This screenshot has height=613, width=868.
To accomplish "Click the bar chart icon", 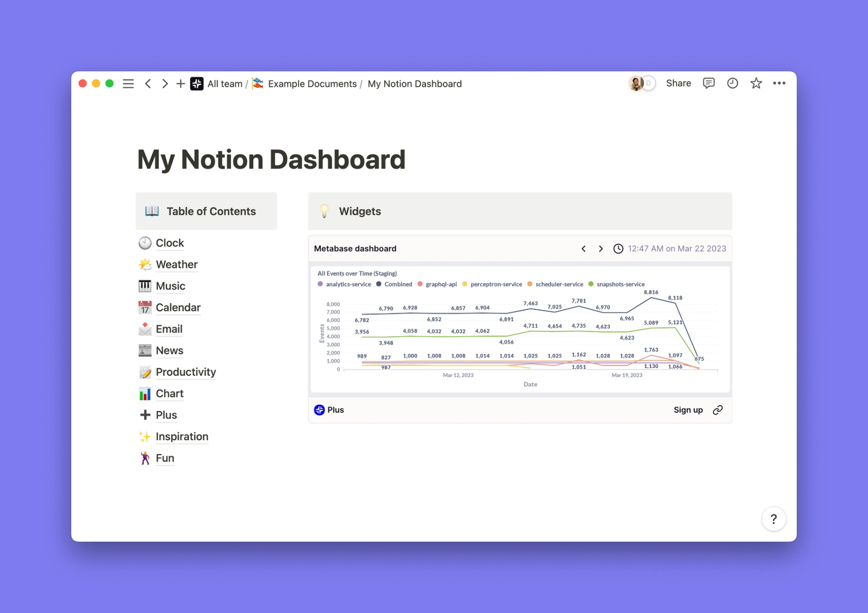I will coord(145,394).
